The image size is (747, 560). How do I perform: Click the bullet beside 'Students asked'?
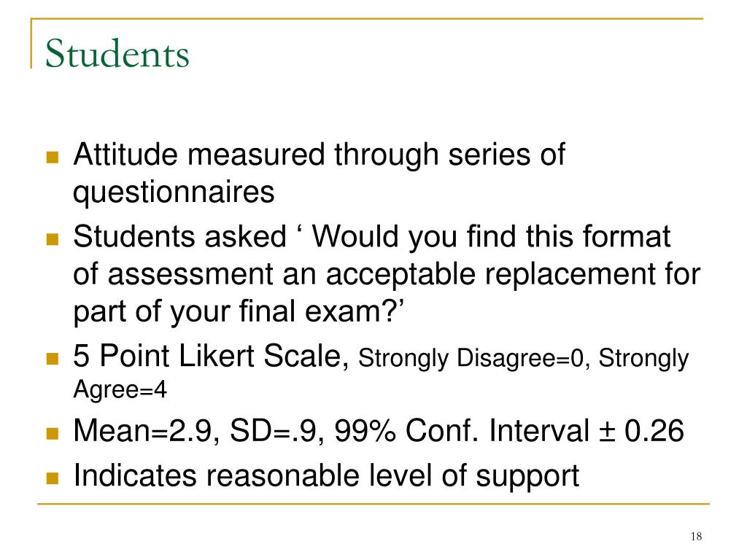53,238
